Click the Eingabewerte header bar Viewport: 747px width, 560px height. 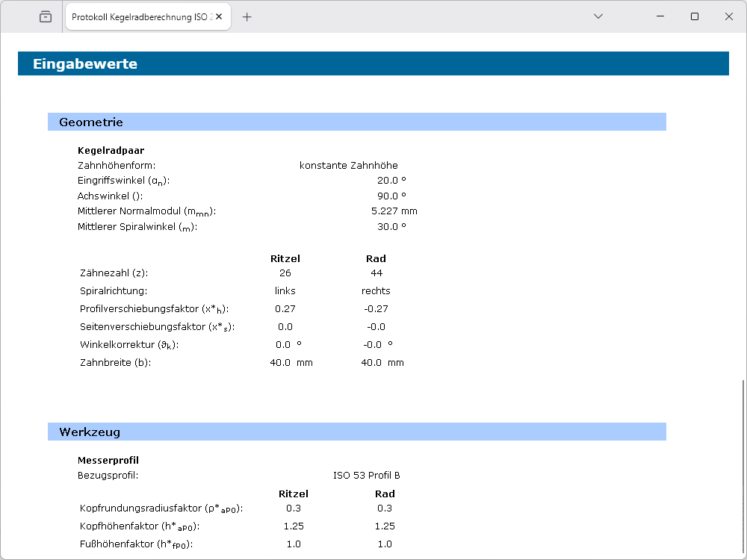point(373,64)
